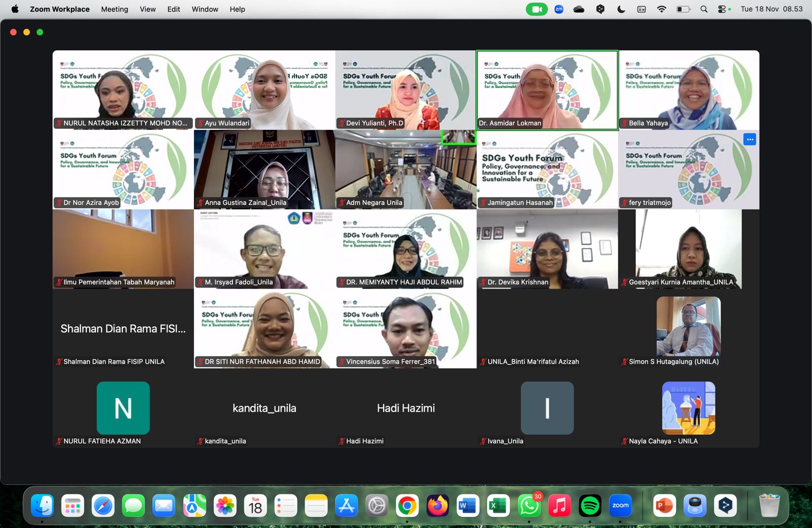Toggle the Do Not Disturb moon icon
Image resolution: width=812 pixels, height=528 pixels.
pos(621,9)
